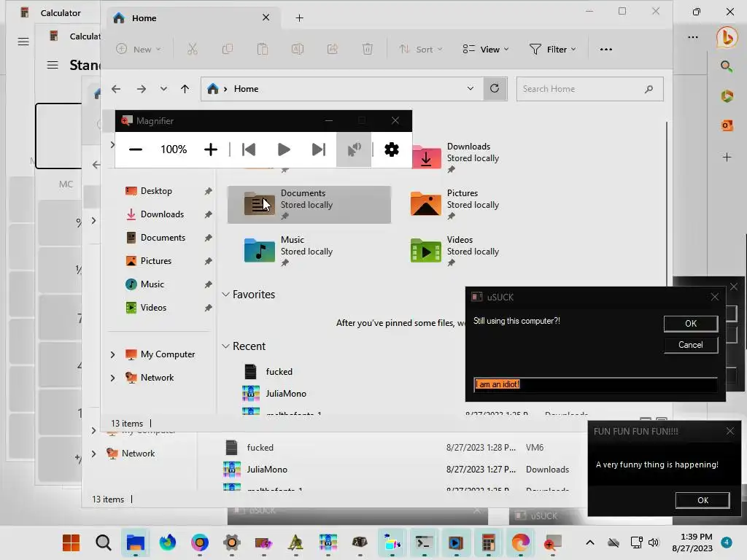Screen dimensions: 747x560
Task: Expand Network tree node in front Explorer
Action: (x=113, y=378)
